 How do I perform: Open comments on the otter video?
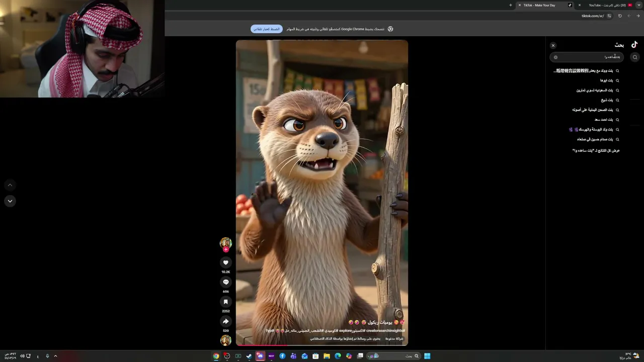click(x=225, y=282)
